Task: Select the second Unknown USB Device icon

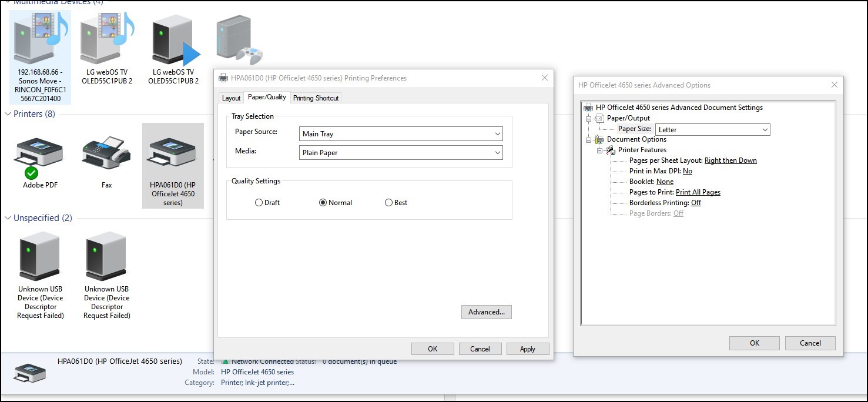Action: click(x=106, y=256)
